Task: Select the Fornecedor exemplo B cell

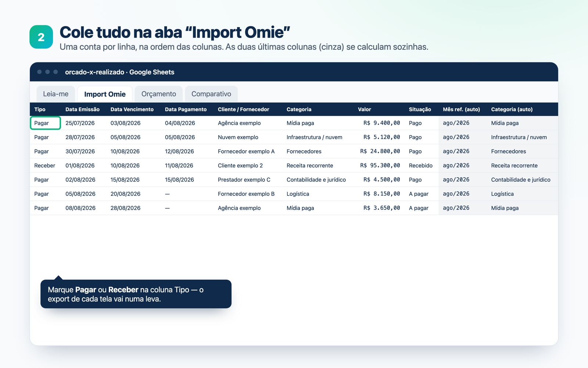Action: (246, 194)
